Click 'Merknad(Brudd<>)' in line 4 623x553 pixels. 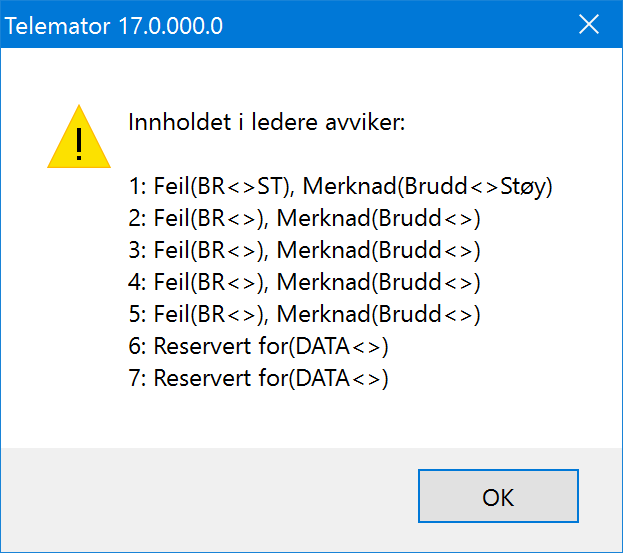click(379, 282)
